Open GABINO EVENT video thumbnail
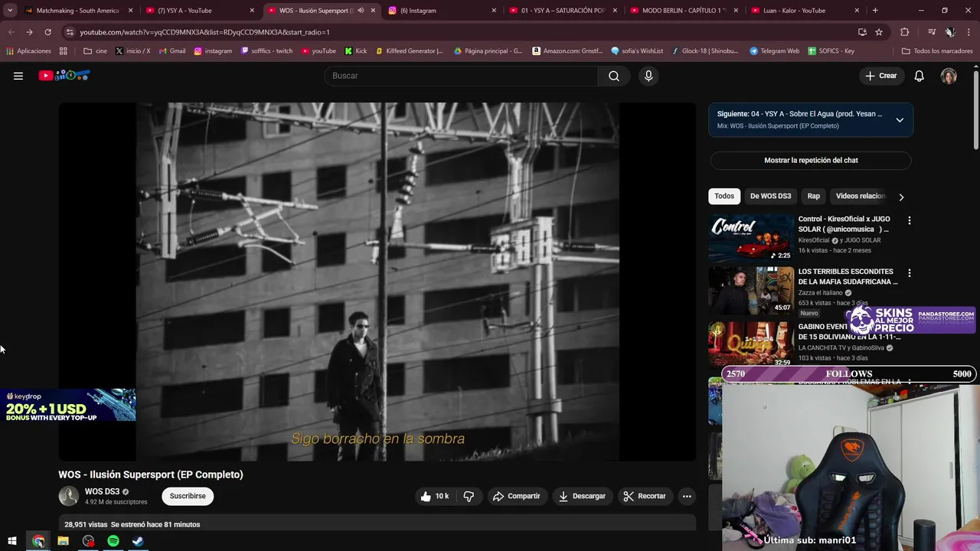The height and width of the screenshot is (551, 980). (x=751, y=343)
